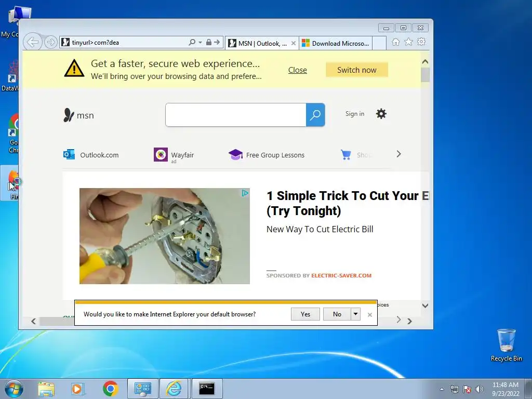Click the electrical socket ad image
This screenshot has height=399, width=532.
click(x=165, y=236)
